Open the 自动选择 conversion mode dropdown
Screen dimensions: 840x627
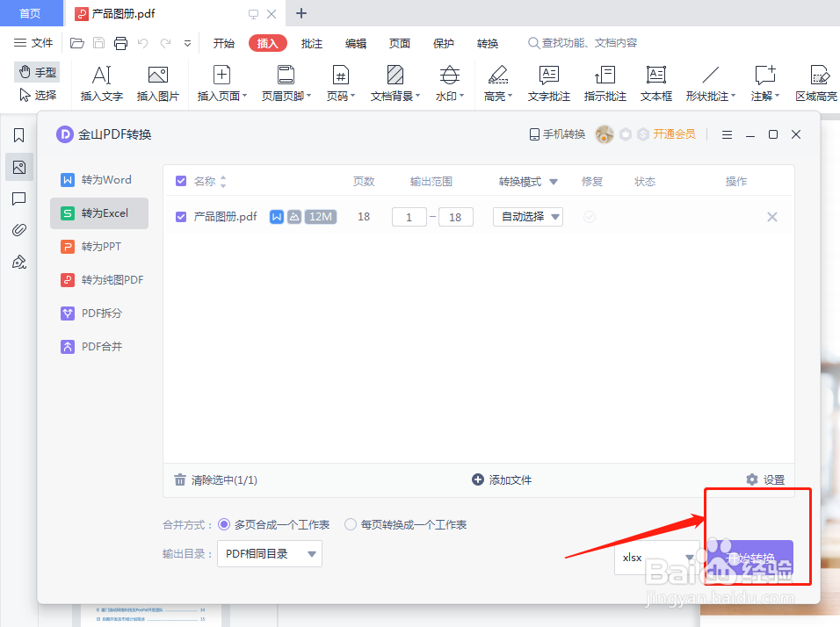coord(528,217)
